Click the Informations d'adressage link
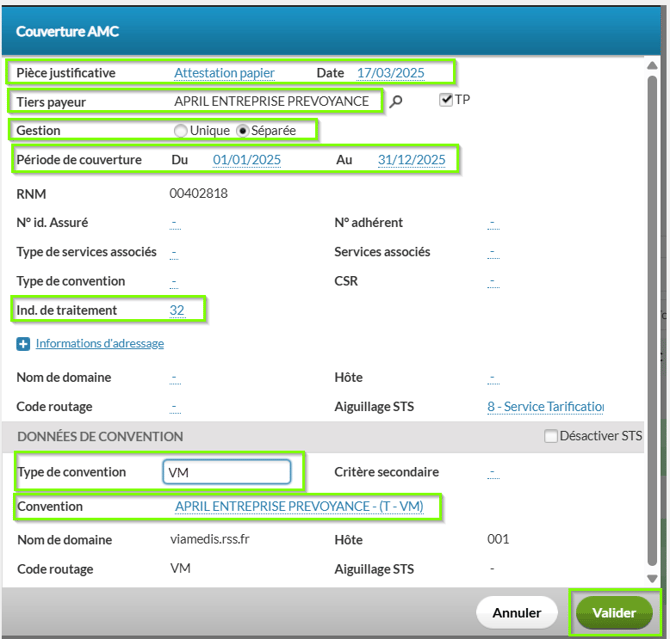 (x=100, y=344)
